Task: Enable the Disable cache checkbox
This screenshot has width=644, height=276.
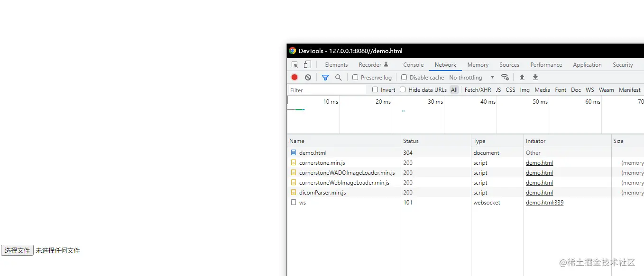Action: point(404,77)
